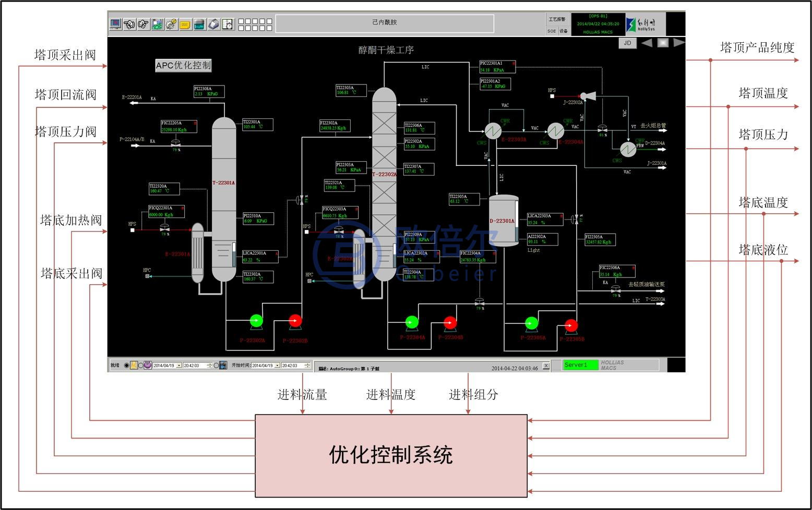
Task: Open the 工艺报警 process alarm tab
Action: [x=557, y=19]
